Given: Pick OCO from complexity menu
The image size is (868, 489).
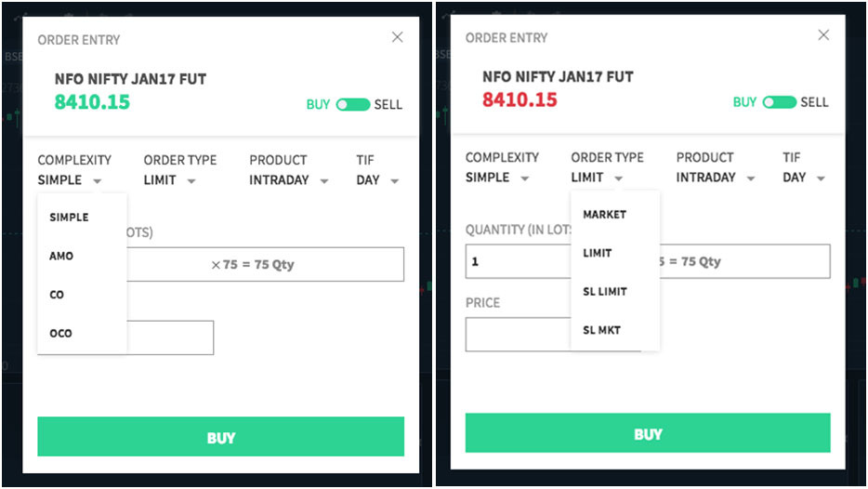Looking at the screenshot, I should click(61, 333).
